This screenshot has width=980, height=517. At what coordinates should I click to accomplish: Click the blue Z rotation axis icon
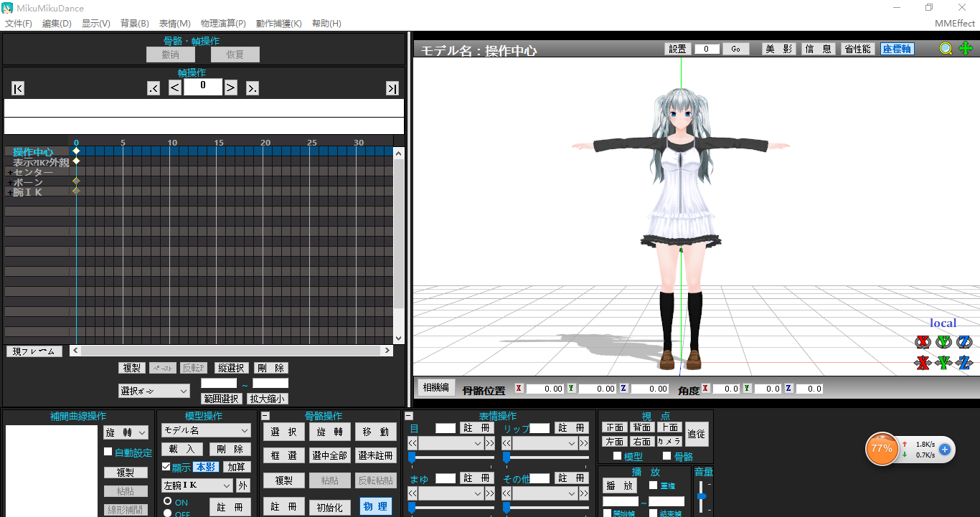point(964,342)
